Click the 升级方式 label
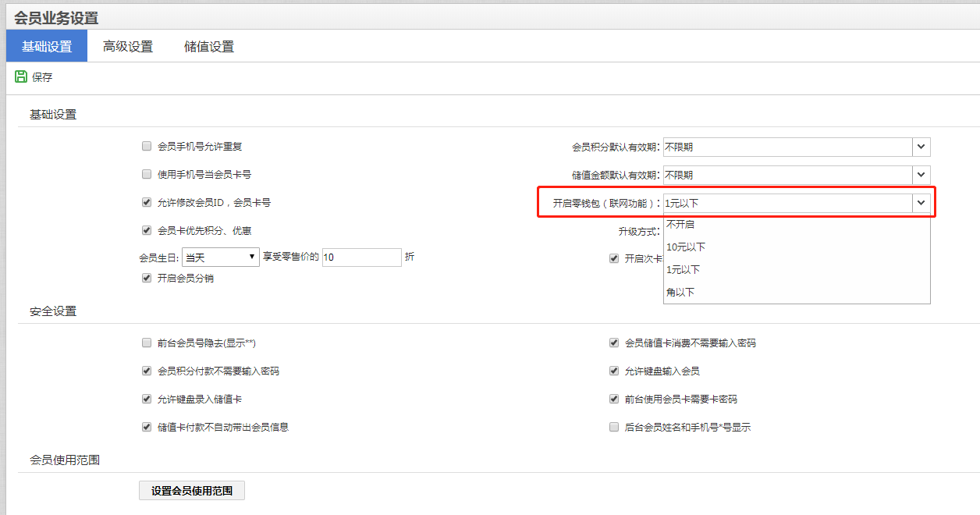The height and width of the screenshot is (515, 980). click(x=639, y=231)
